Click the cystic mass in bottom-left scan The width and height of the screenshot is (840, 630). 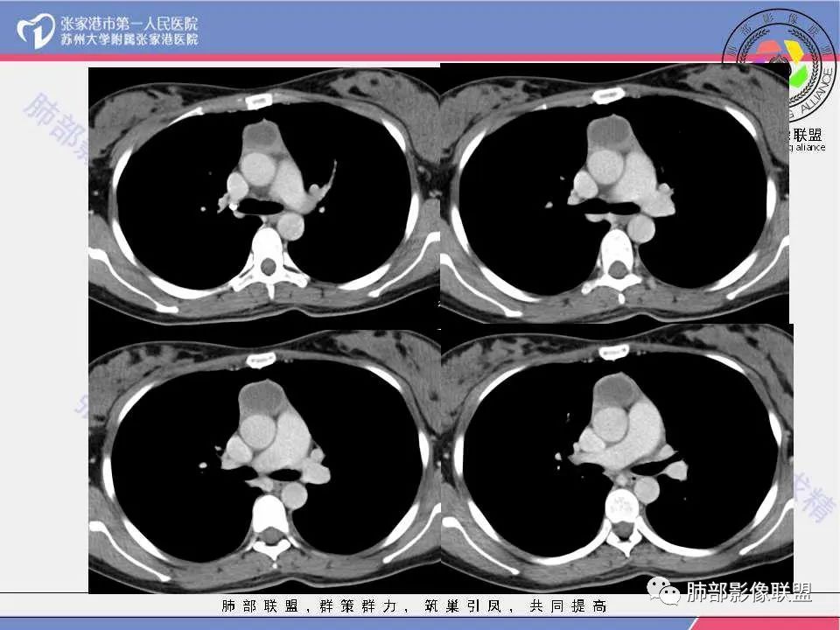260,397
